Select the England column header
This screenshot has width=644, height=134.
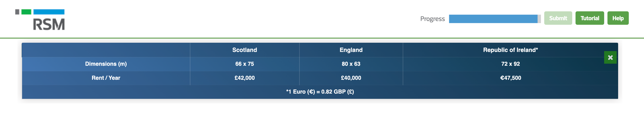click(x=351, y=50)
